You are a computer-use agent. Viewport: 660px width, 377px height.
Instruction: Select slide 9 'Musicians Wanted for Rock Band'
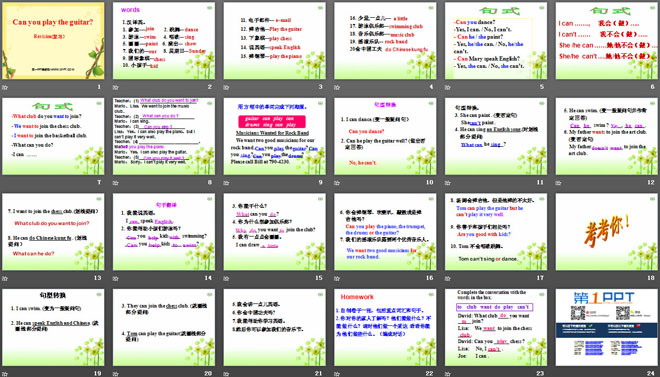(274, 136)
